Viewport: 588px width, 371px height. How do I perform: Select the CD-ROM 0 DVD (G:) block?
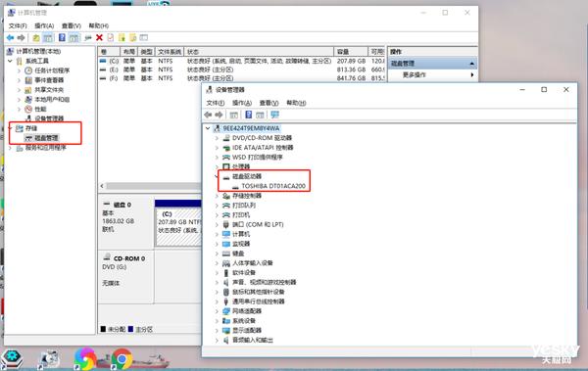[126, 277]
